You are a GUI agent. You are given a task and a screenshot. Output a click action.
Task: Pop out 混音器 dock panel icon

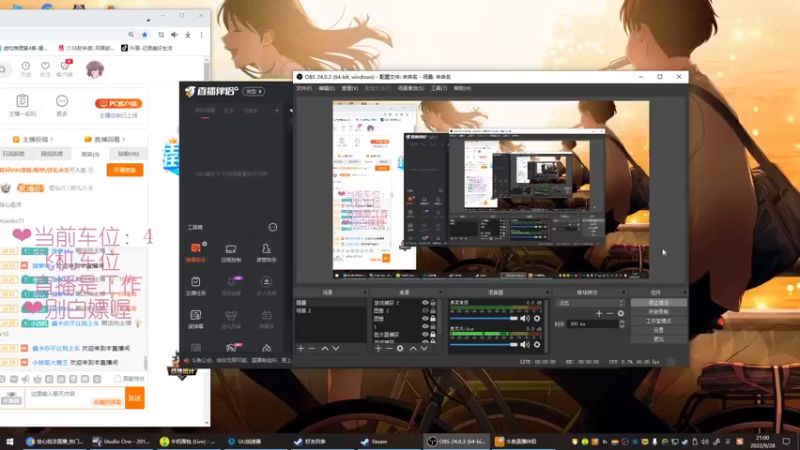click(x=547, y=293)
